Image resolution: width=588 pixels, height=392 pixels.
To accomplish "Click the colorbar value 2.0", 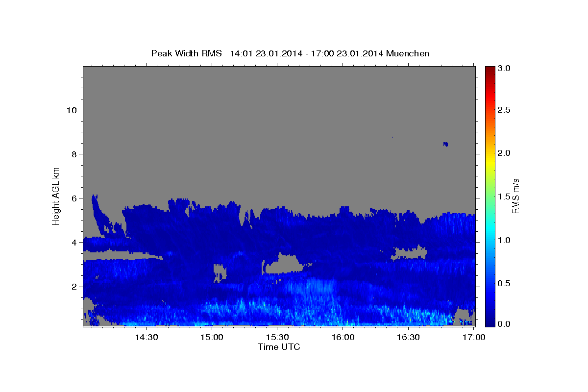I will [x=504, y=153].
